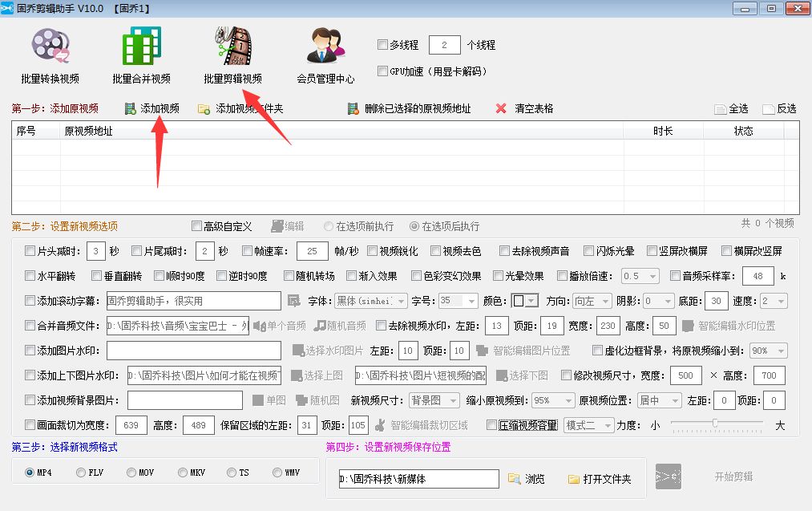Click 随机音频 music note icon

click(320, 326)
